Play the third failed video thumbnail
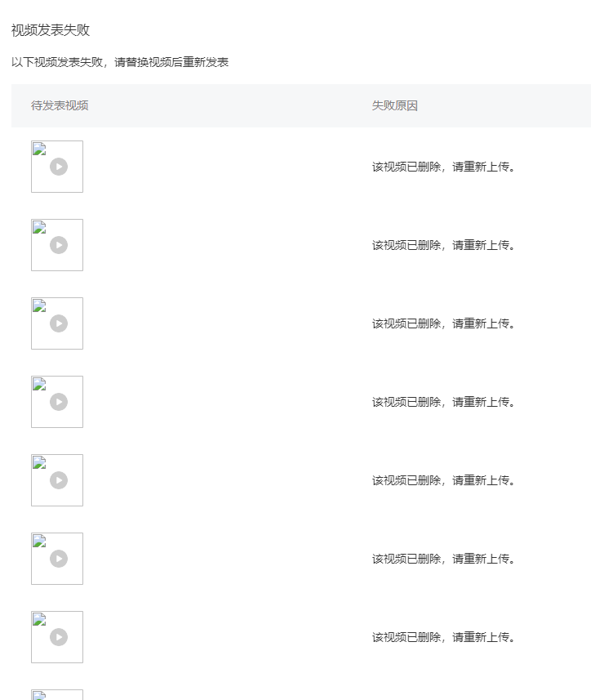Viewport: 591px width, 700px height. [x=59, y=323]
